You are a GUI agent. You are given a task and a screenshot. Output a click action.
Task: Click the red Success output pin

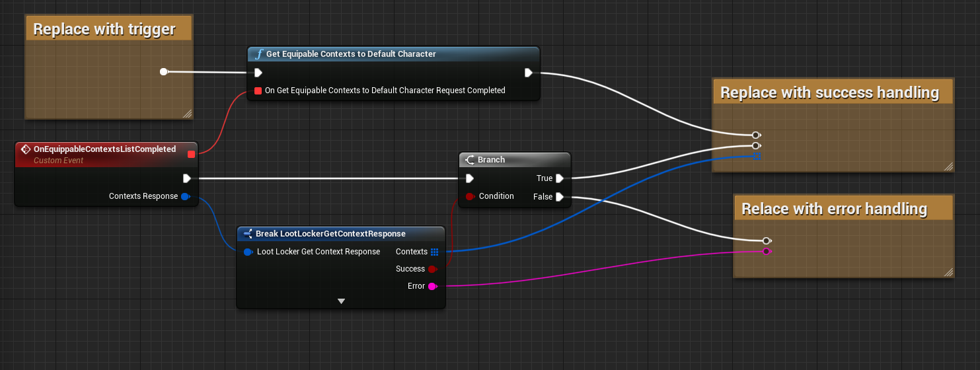(x=432, y=269)
